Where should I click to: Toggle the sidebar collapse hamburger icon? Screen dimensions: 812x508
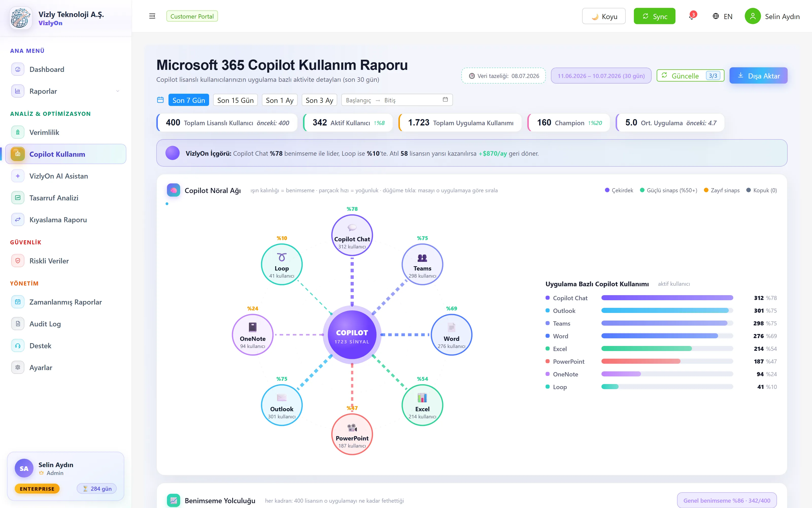coord(152,16)
